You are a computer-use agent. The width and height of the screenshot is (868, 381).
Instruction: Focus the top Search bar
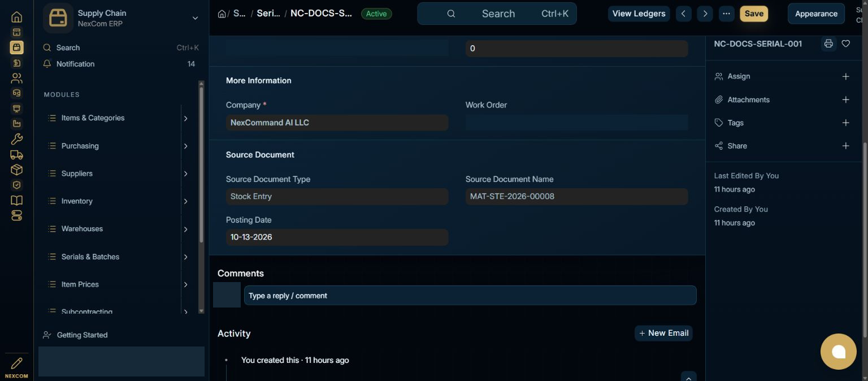(497, 14)
